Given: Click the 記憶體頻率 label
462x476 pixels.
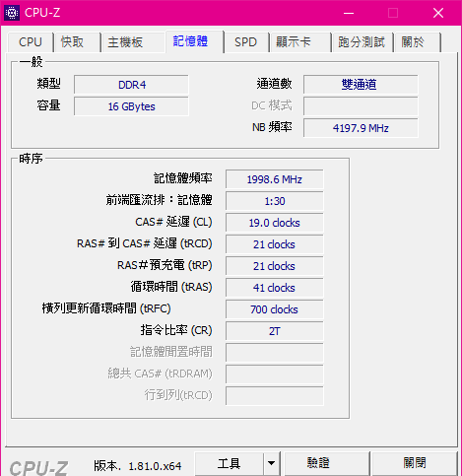Looking at the screenshot, I should [183, 178].
